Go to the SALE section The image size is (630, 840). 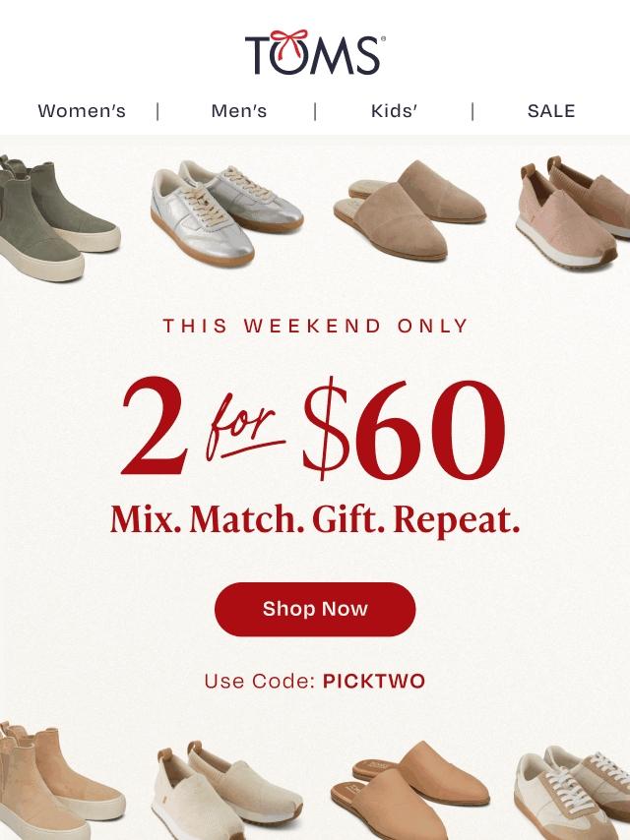(x=551, y=111)
